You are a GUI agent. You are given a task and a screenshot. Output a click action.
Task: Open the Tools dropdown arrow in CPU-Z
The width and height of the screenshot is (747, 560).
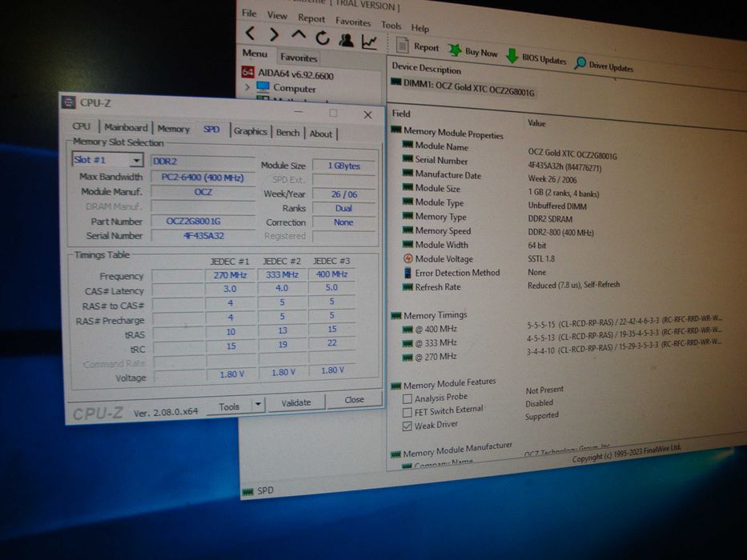[258, 405]
